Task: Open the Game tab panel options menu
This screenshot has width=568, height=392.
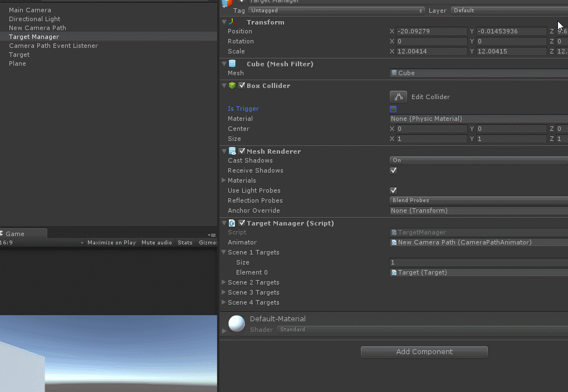Action: pyautogui.click(x=212, y=235)
